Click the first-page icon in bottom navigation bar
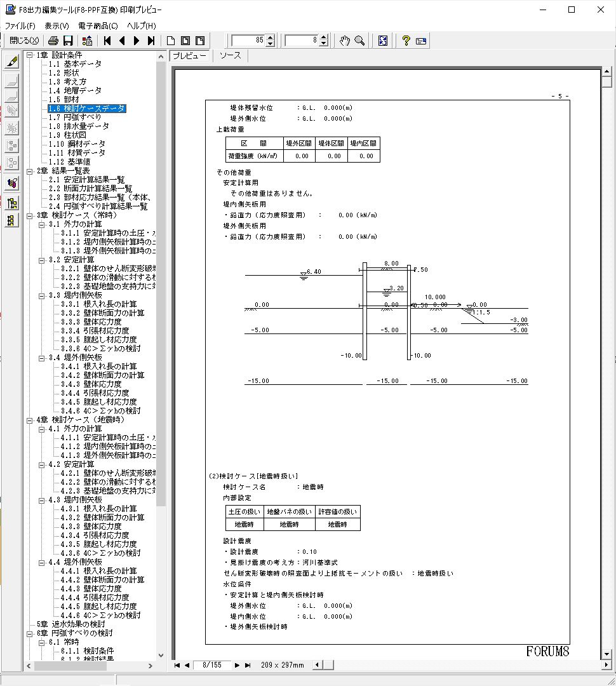The height and width of the screenshot is (686, 616). coord(177,665)
